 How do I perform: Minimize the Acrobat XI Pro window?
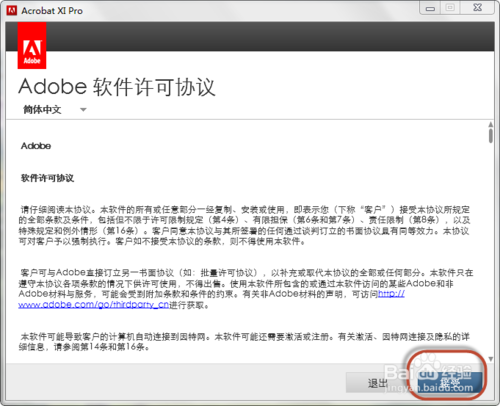point(430,8)
